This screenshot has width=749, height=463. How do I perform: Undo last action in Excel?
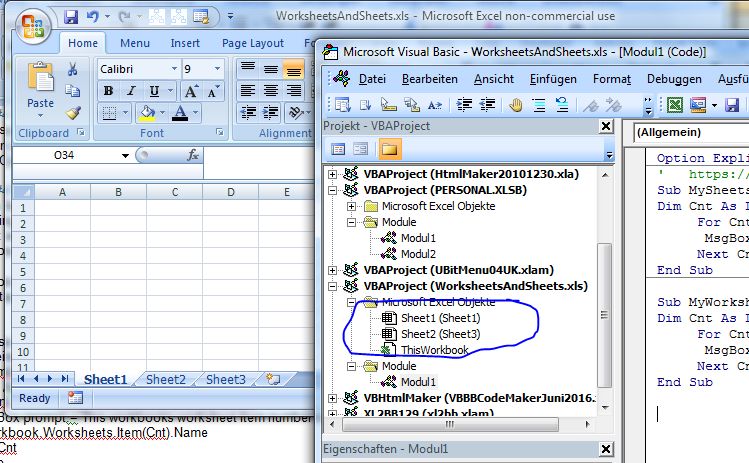click(x=92, y=17)
